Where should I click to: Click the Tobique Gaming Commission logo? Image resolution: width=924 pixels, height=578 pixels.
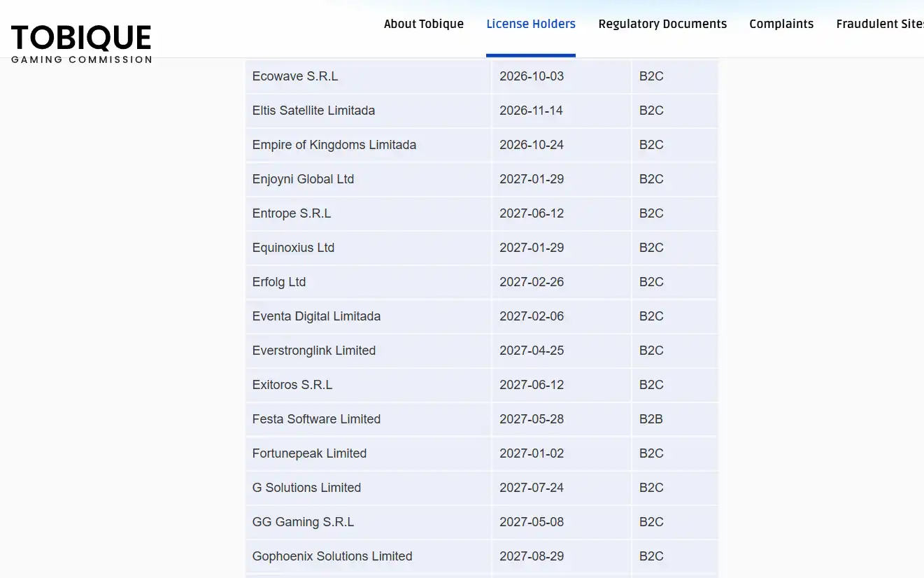tap(81, 44)
